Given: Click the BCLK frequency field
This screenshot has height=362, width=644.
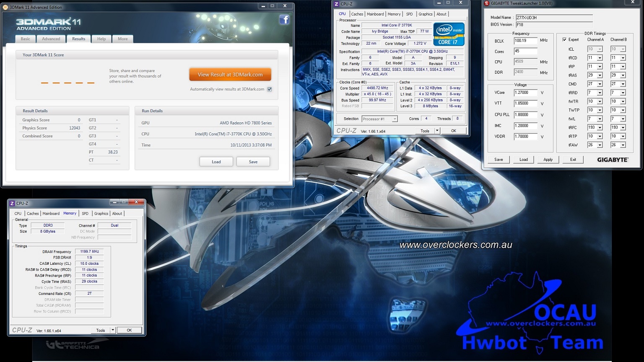Looking at the screenshot, I should click(x=525, y=41).
